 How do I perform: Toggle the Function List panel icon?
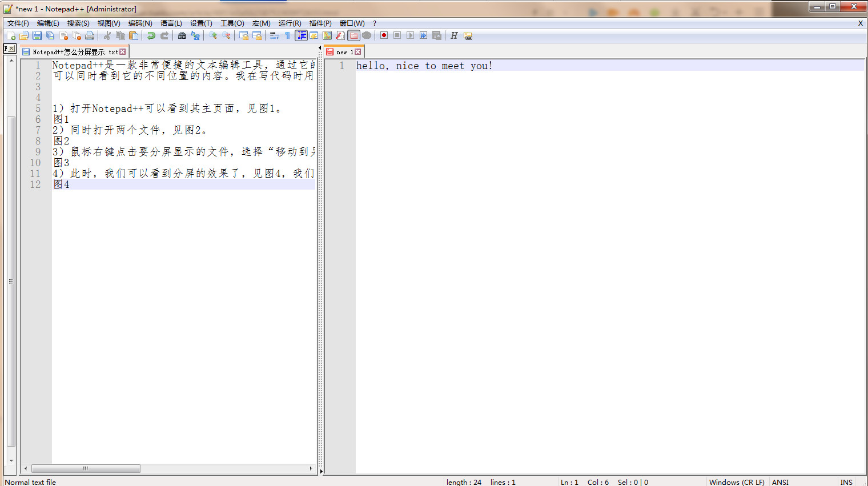click(340, 35)
